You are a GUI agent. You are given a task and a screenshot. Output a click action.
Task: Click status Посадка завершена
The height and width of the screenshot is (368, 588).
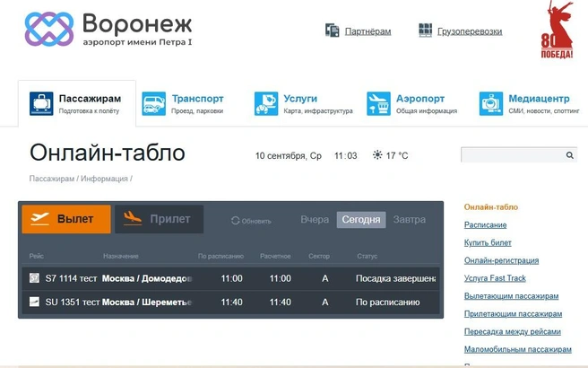[395, 278]
